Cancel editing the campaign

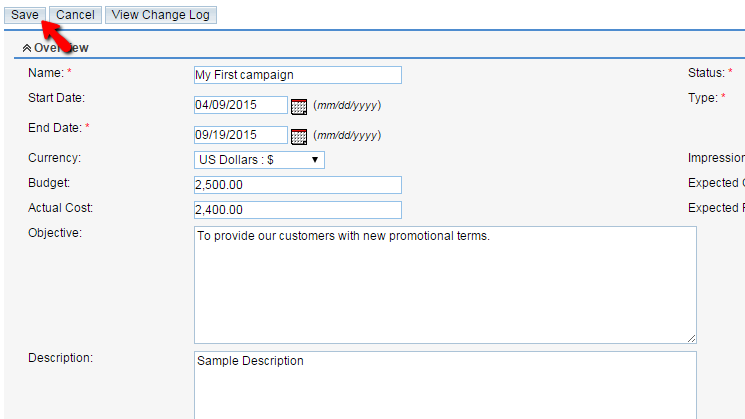pyautogui.click(x=75, y=15)
